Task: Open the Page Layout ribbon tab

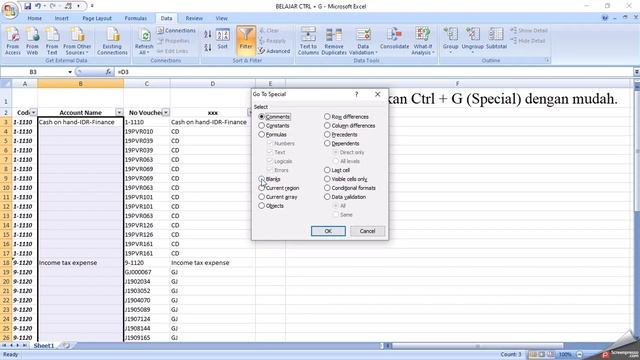Action: (97, 18)
